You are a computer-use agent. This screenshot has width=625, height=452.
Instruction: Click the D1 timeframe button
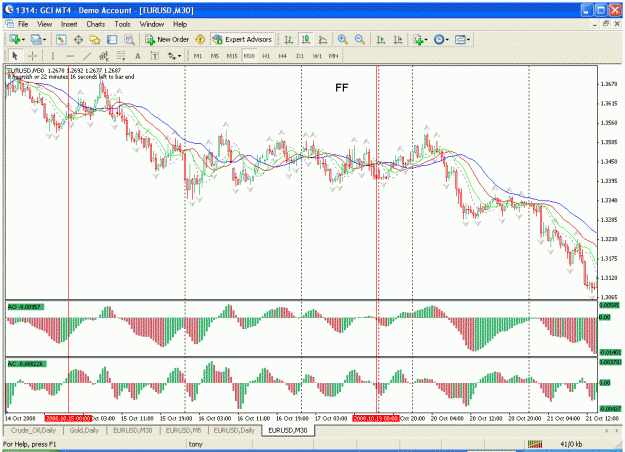tap(300, 56)
